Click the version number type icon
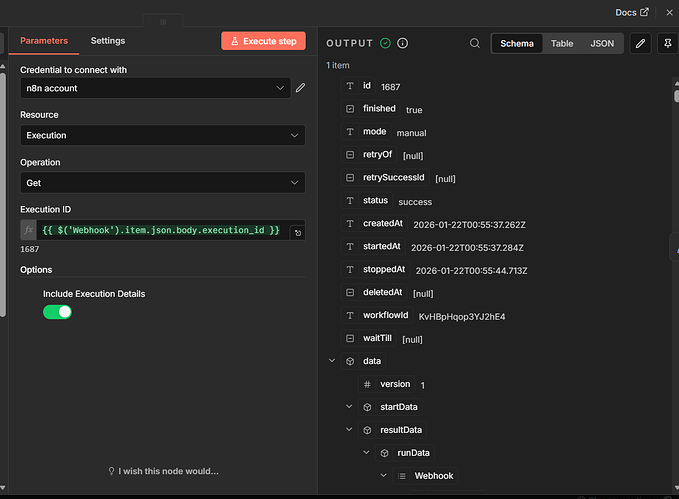The image size is (679, 499). point(367,384)
